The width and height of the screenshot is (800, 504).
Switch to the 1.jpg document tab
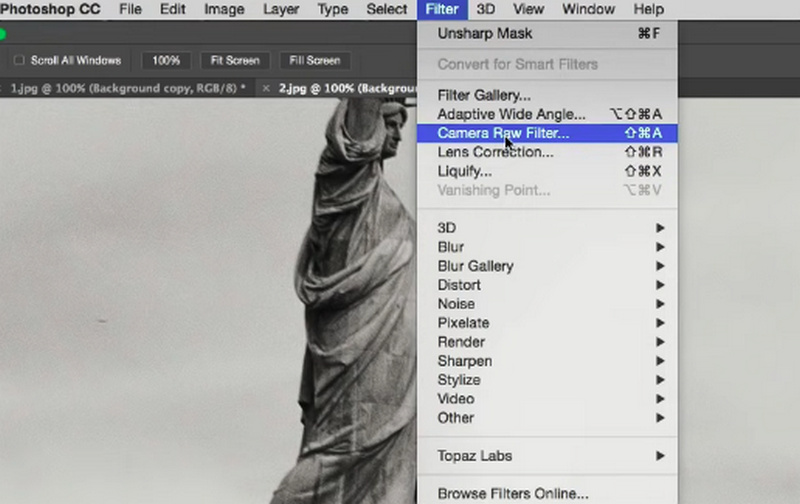click(128, 88)
